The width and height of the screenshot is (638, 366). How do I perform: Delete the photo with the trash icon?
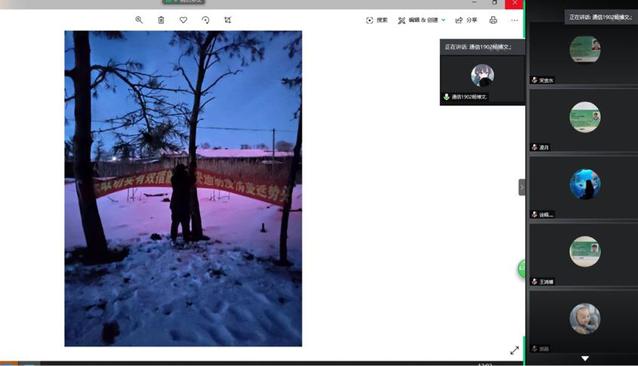tap(161, 20)
